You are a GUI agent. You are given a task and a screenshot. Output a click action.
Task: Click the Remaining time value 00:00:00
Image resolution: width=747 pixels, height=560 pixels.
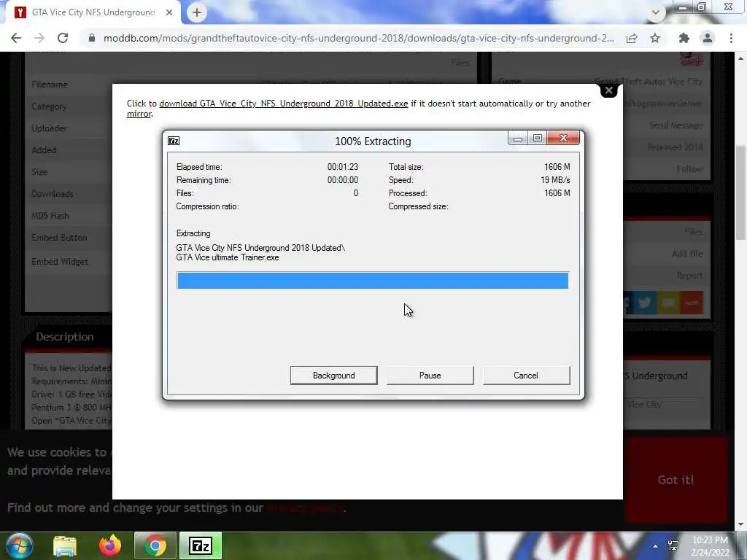343,180
